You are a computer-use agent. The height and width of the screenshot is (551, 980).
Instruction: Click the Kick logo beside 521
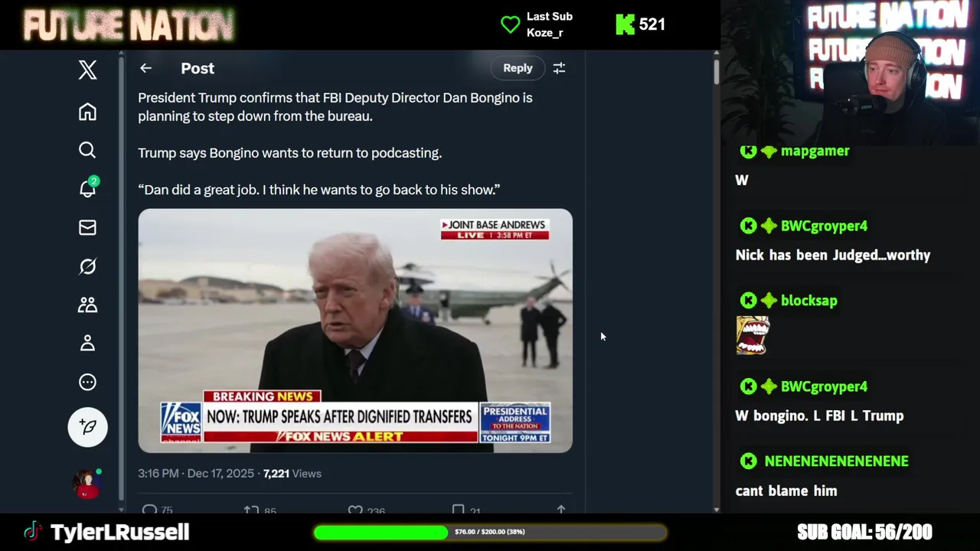pyautogui.click(x=625, y=24)
